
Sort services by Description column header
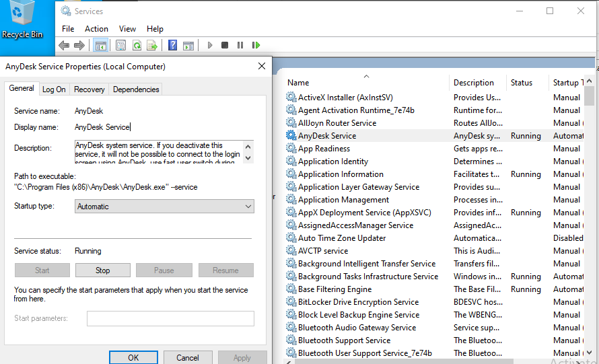[478, 83]
